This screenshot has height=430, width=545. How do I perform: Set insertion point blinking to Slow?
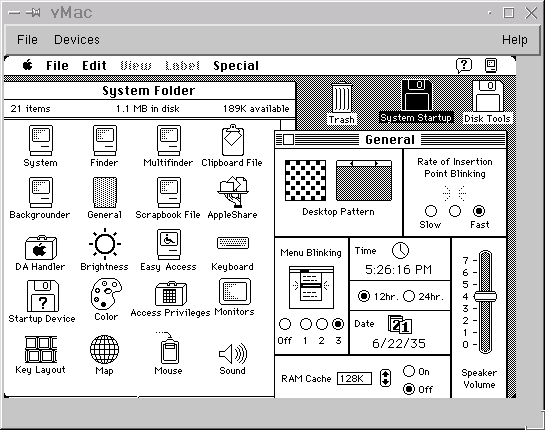(x=431, y=211)
